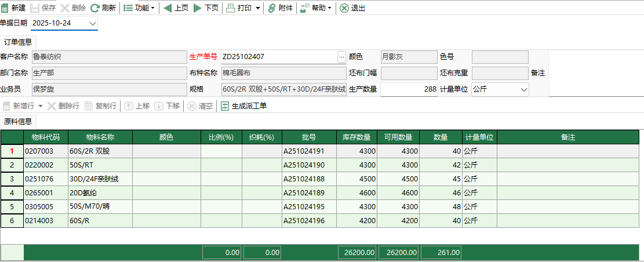The width and height of the screenshot is (644, 262).
Task: Click the 刷新 (Refresh) icon
Action: tap(94, 8)
